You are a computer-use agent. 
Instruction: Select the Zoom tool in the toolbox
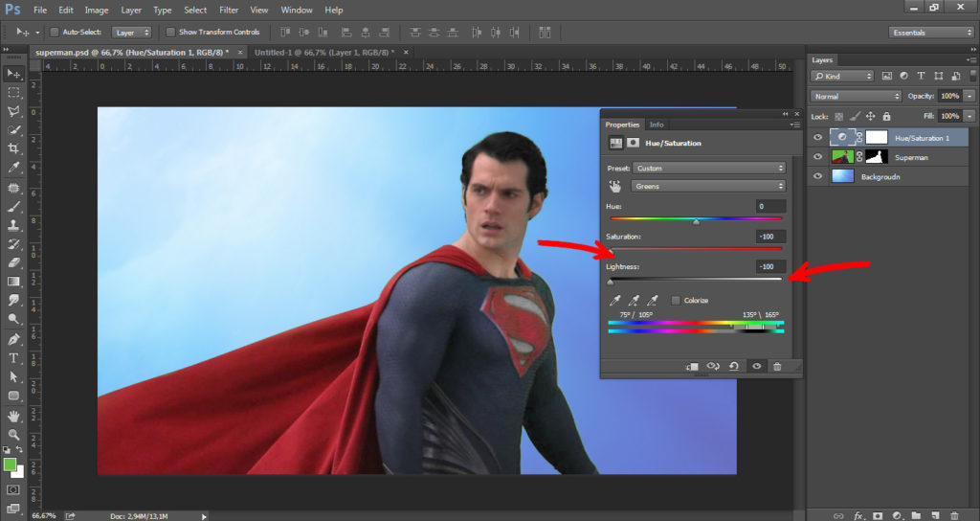[x=13, y=434]
